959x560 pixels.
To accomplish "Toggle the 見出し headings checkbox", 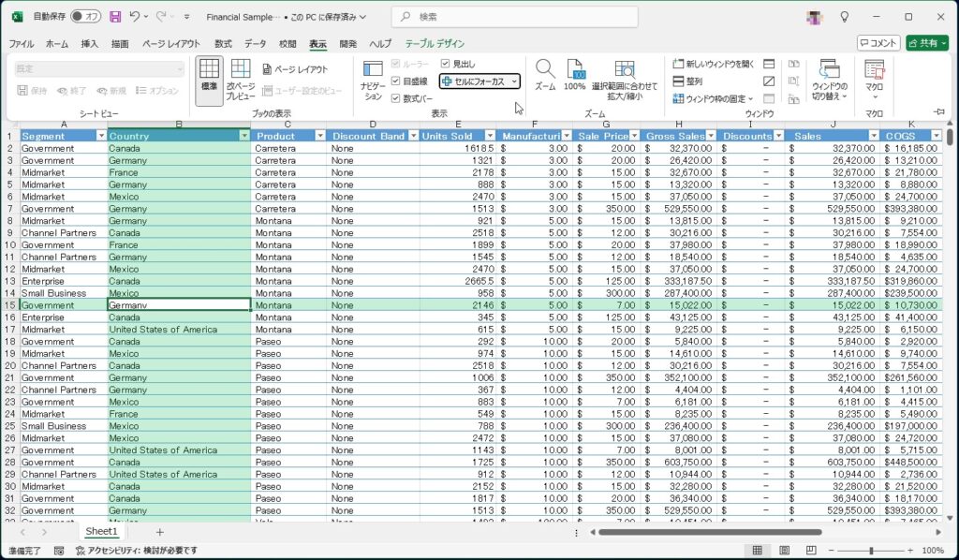I will (446, 64).
